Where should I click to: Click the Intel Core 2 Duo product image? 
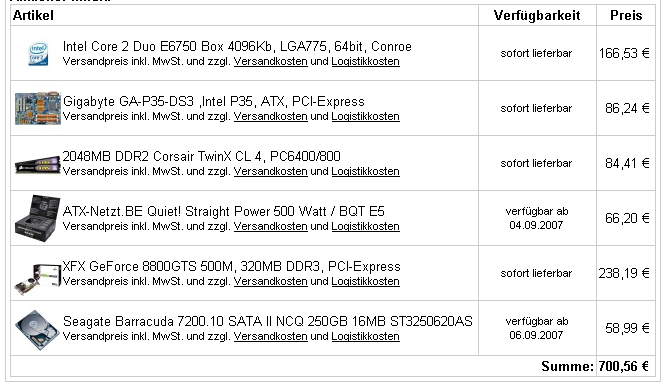pos(38,53)
